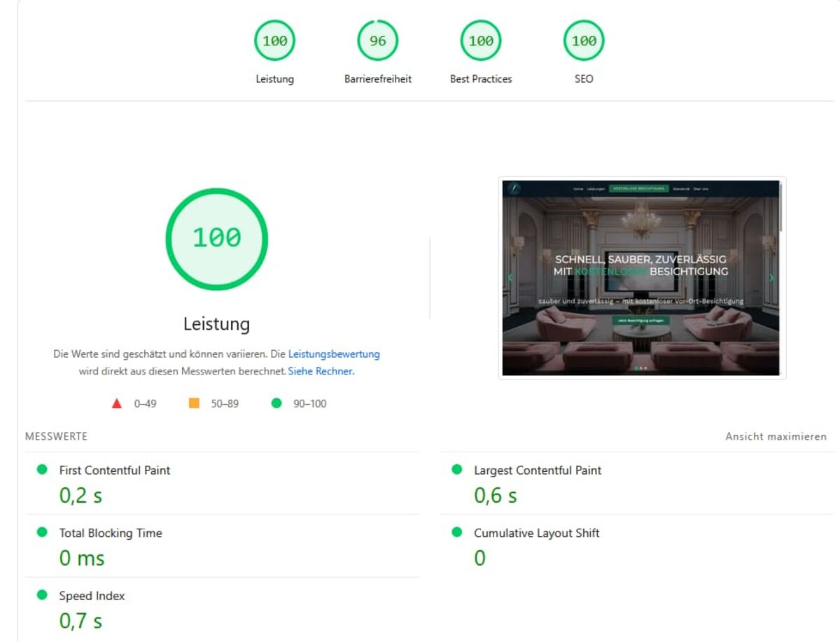The image size is (840, 642).
Task: Click the Speed Index value 0,7 s
Action: [80, 620]
